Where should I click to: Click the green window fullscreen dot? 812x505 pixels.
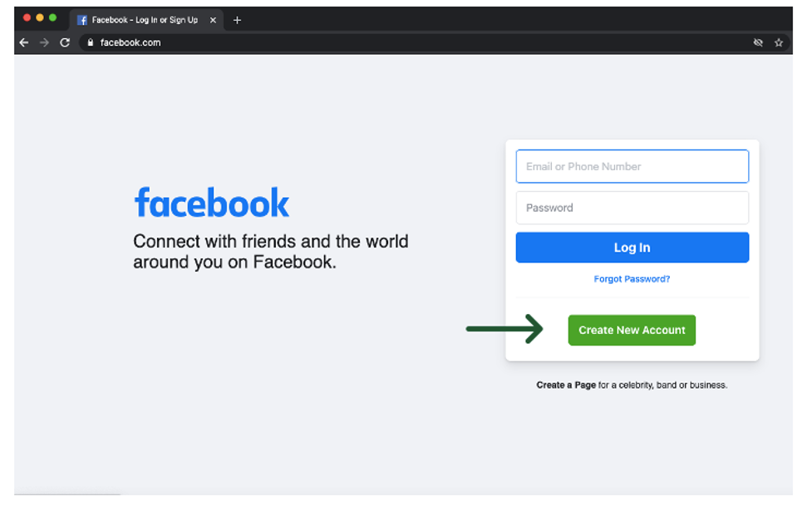click(53, 17)
